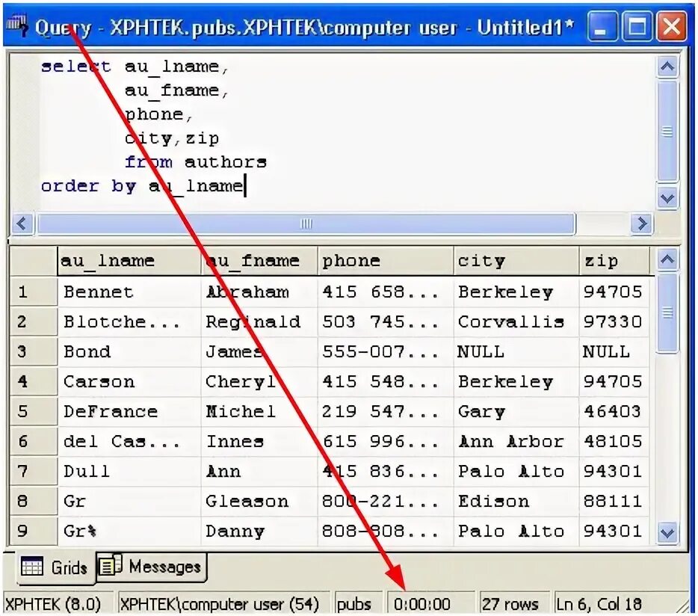Click the Innes first name cell

tap(259, 441)
